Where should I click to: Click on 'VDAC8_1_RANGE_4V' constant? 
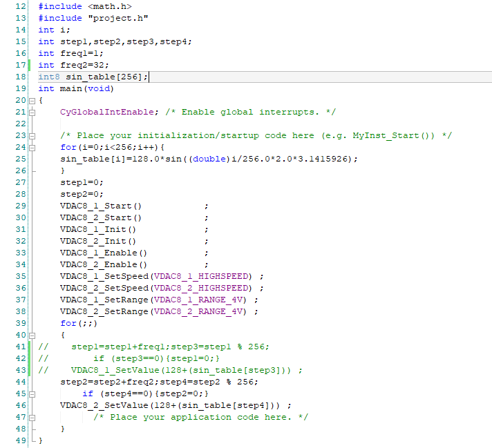pos(198,300)
